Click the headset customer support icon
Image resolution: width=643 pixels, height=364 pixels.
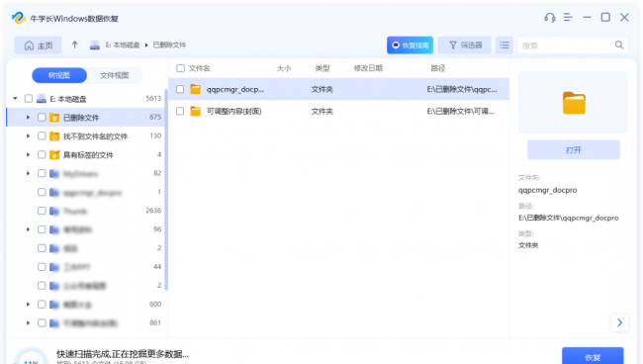pos(549,18)
